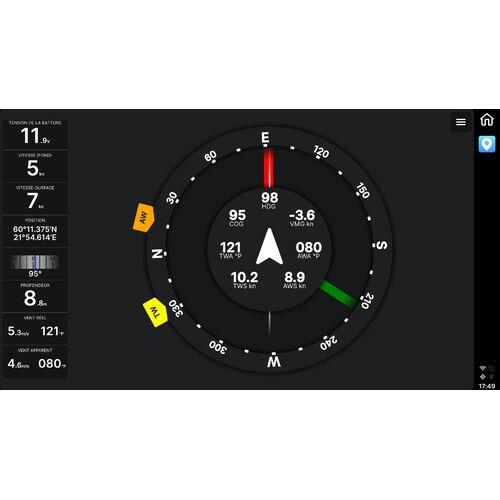The height and width of the screenshot is (500, 500).
Task: Open the hamburger menu
Action: (461, 122)
